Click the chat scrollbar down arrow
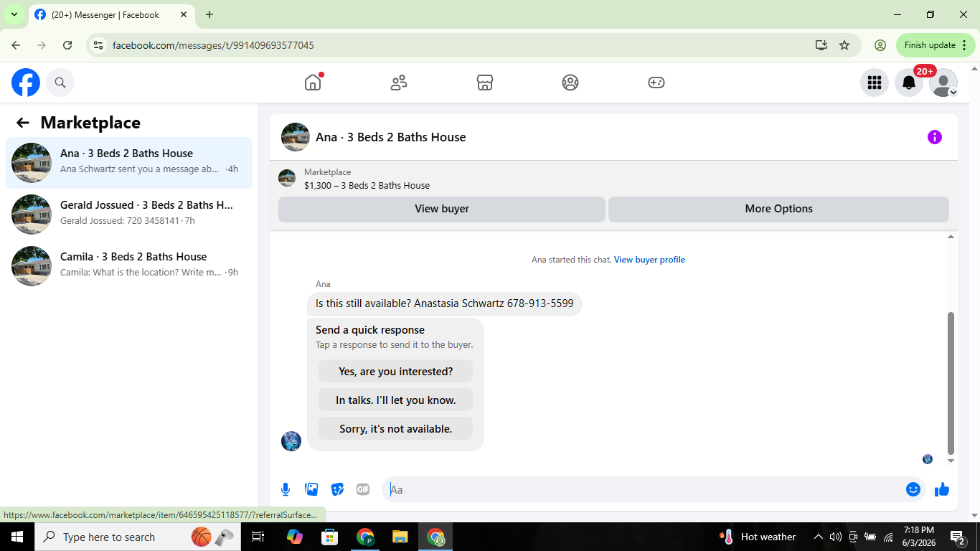Screen dimensions: 980x551 pos(951,461)
